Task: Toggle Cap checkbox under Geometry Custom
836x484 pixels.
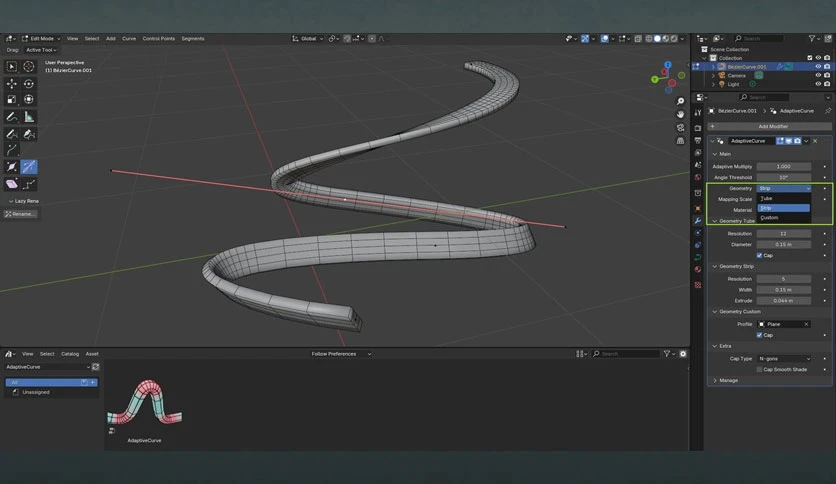Action: [759, 335]
